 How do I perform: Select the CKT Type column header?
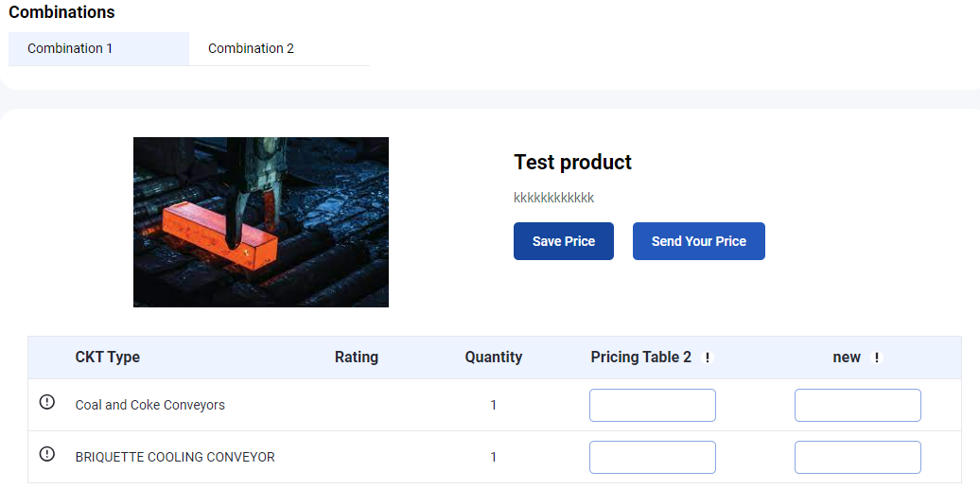(108, 358)
